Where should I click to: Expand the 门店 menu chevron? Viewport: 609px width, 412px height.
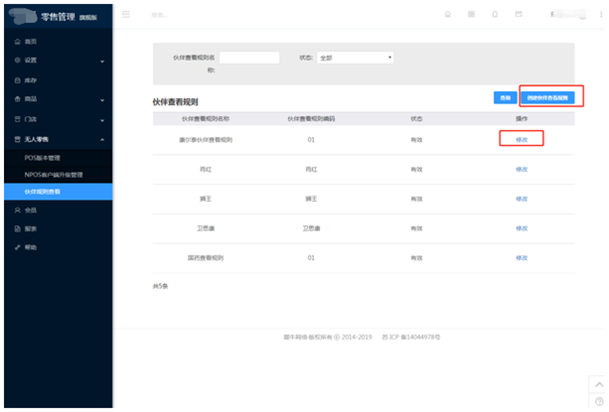102,120
